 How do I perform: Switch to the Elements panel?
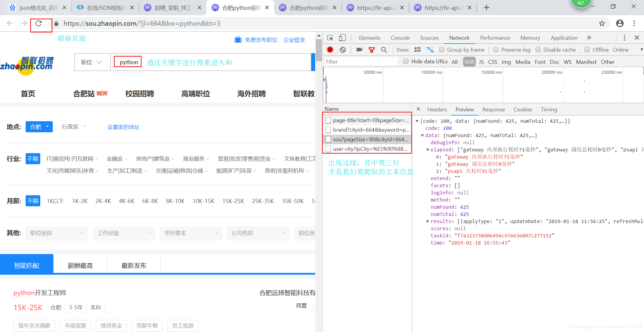click(369, 38)
